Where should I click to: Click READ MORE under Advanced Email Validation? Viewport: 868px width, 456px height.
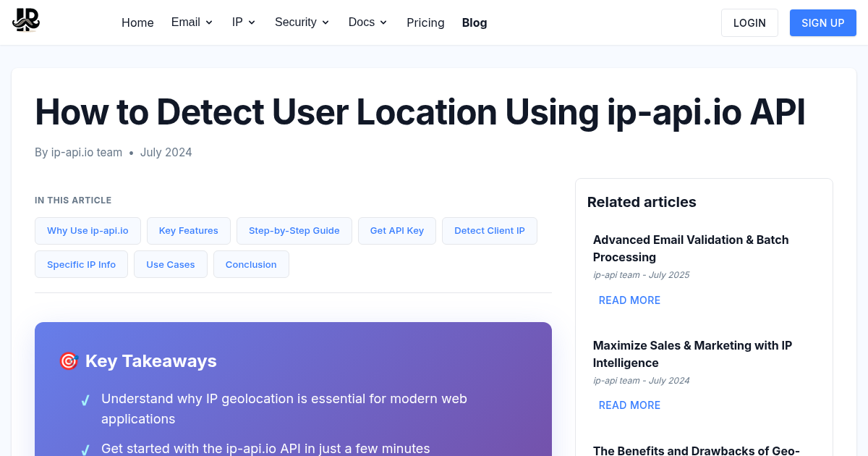pos(630,300)
